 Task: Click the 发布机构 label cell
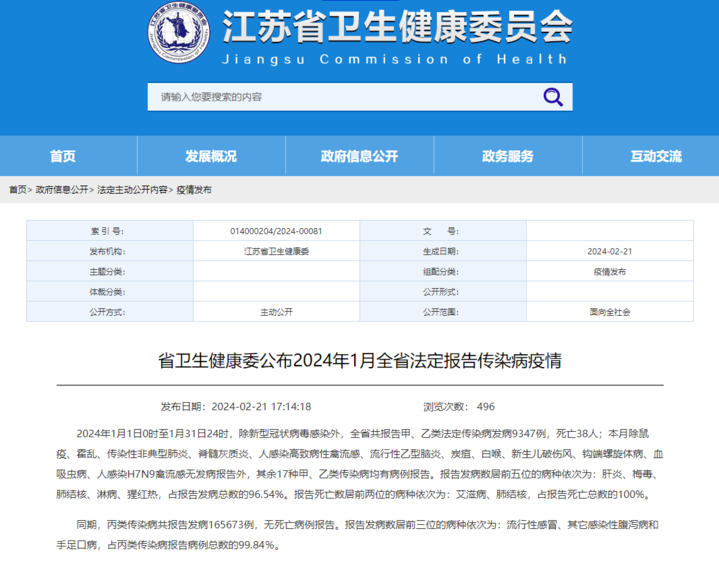[x=110, y=251]
